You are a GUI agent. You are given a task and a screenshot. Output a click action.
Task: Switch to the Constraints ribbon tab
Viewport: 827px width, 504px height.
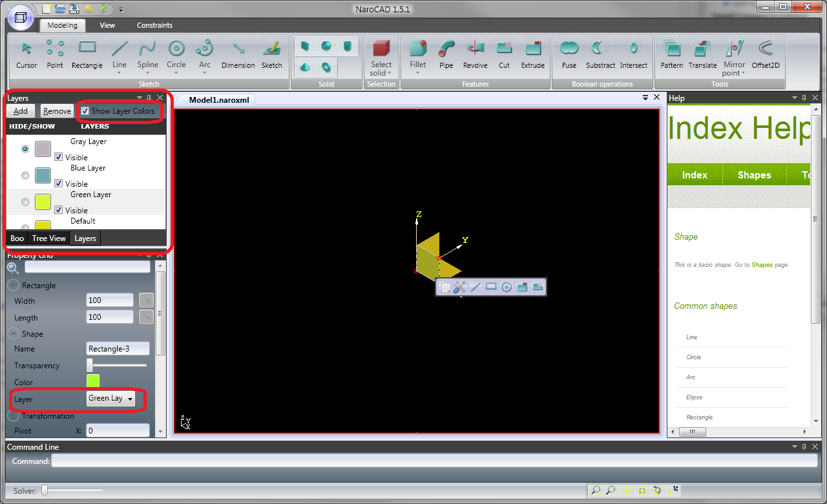tap(154, 25)
